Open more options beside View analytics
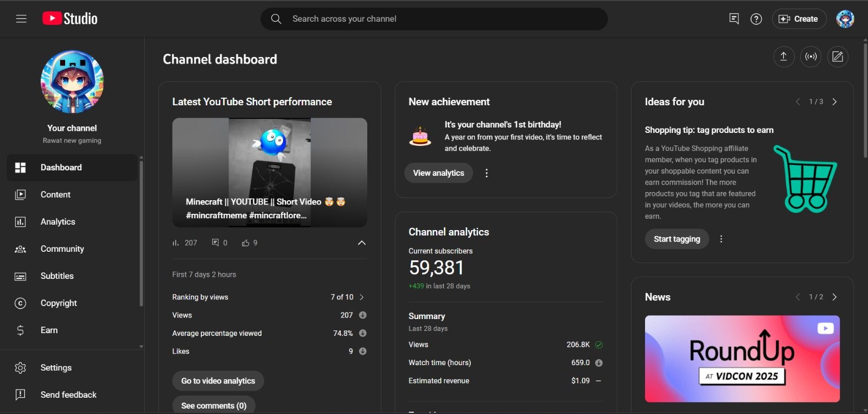 [x=487, y=173]
